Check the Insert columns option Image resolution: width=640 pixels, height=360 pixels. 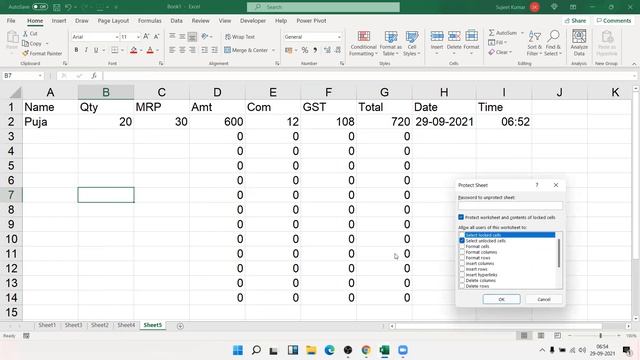(x=462, y=264)
